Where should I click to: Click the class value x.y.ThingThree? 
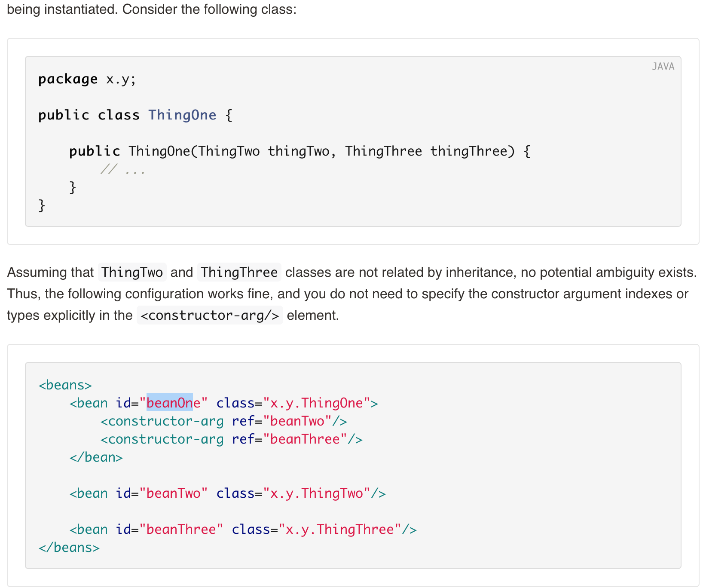pyautogui.click(x=340, y=530)
